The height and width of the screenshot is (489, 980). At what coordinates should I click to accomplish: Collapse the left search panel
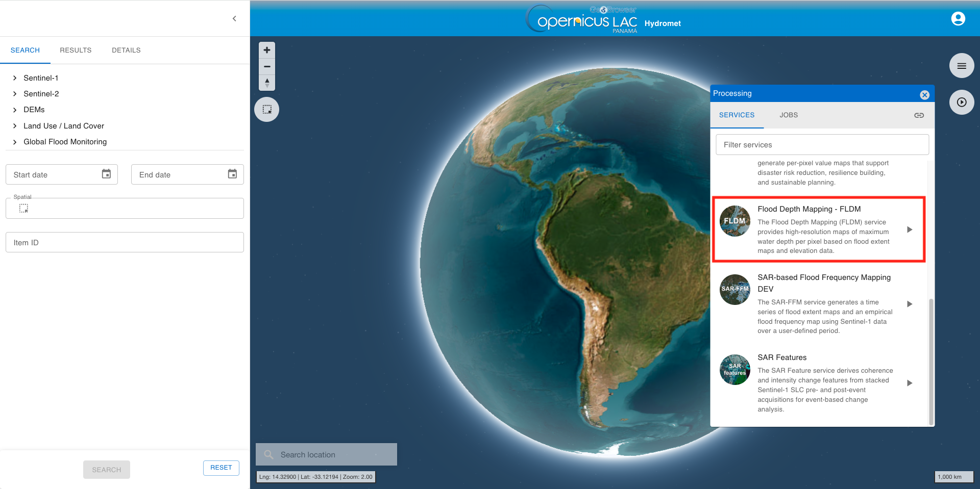(234, 19)
